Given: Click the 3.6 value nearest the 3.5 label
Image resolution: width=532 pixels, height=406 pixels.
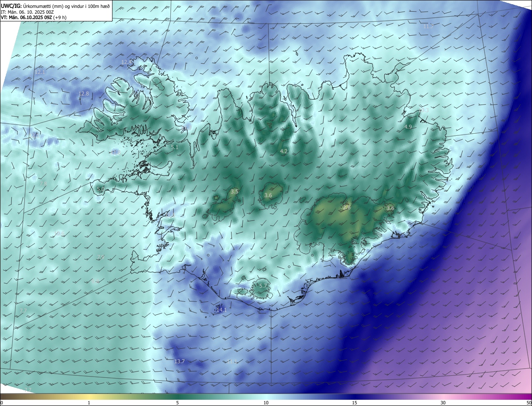Looking at the screenshot, I should click(268, 196).
